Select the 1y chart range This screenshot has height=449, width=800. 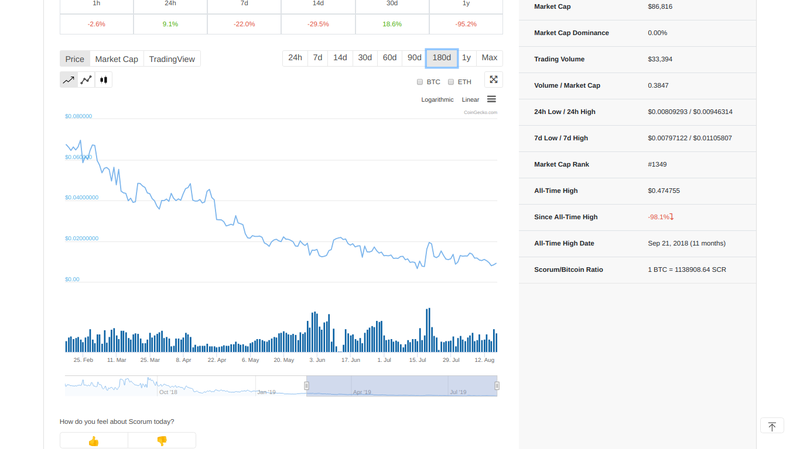466,58
